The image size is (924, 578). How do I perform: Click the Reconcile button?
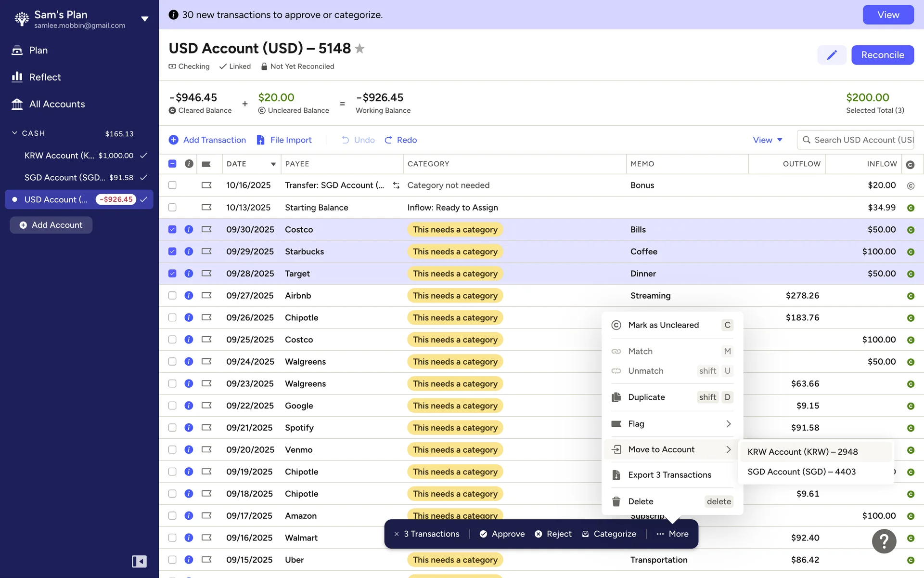click(882, 55)
